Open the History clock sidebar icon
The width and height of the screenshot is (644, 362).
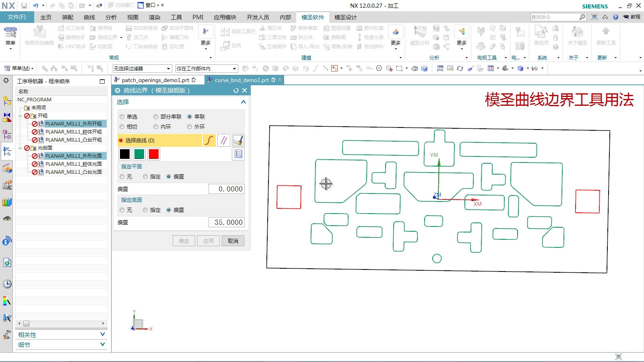[7, 284]
